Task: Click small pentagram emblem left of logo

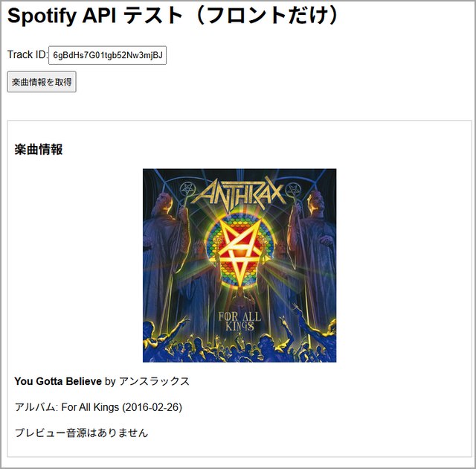Action: tap(187, 190)
